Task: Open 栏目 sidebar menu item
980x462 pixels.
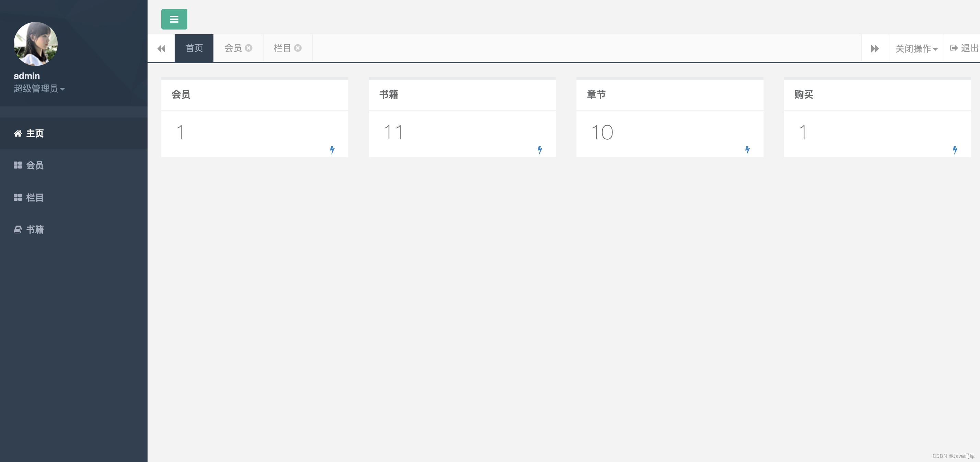Action: click(35, 197)
